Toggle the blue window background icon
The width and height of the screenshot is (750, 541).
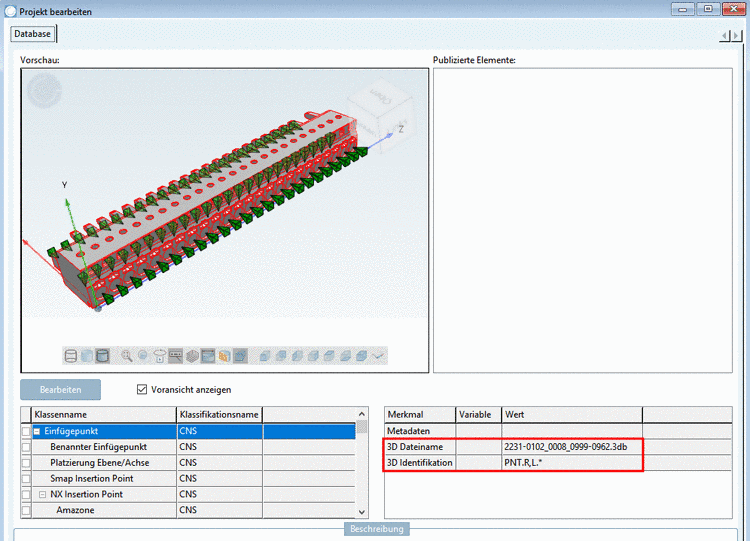tap(208, 356)
